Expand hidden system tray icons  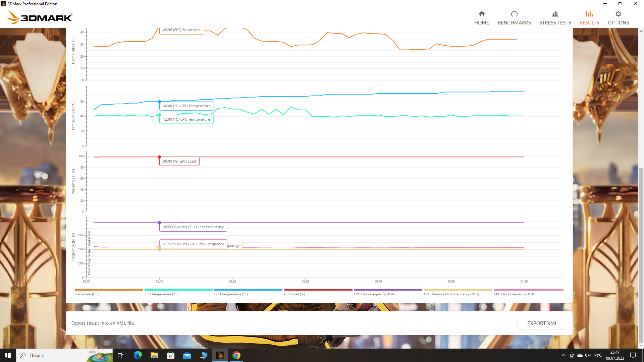tap(563, 355)
